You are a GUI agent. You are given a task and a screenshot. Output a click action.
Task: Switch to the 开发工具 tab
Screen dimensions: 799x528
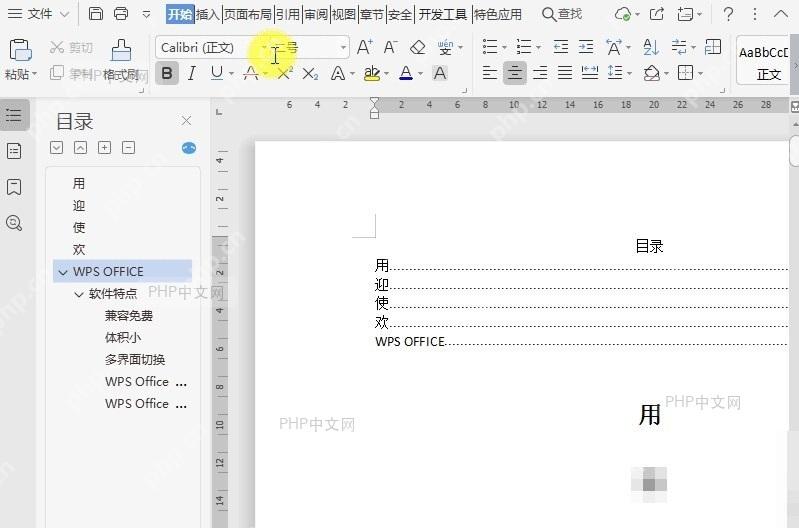click(443, 14)
